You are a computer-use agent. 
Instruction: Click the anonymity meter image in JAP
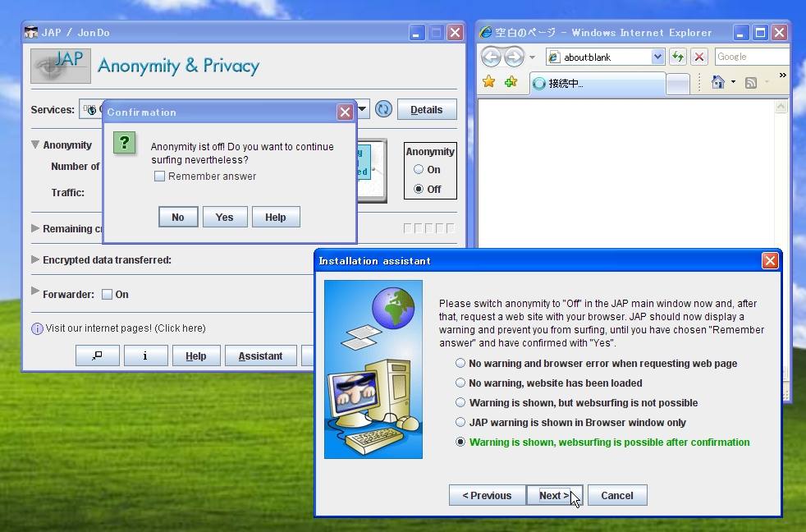[x=372, y=171]
